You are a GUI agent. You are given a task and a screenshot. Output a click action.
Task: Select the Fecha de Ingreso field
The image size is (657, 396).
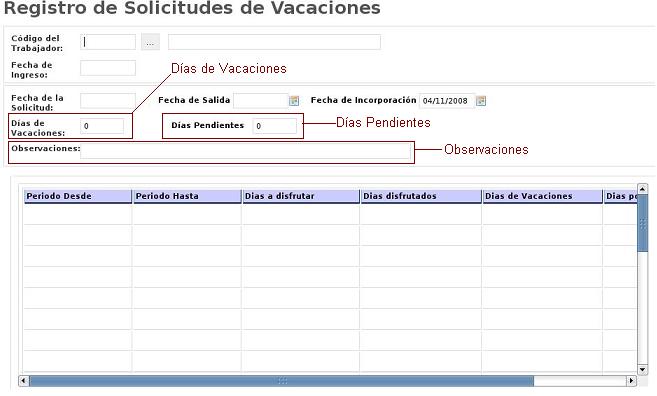pos(108,68)
